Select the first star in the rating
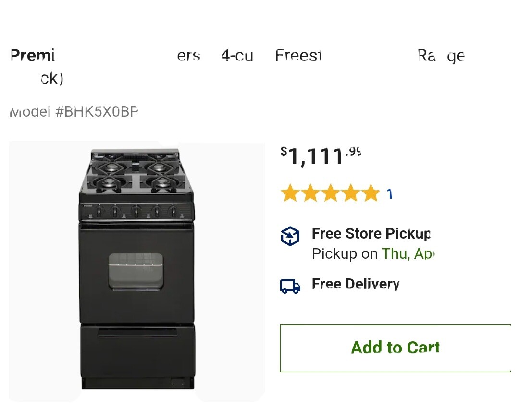 (x=289, y=193)
